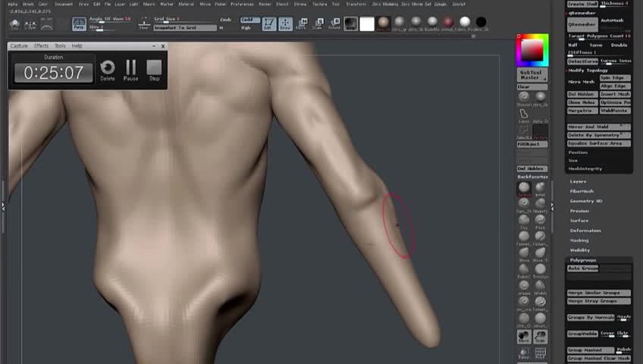
Task: Open the Help menu in recorder
Action: pos(77,46)
